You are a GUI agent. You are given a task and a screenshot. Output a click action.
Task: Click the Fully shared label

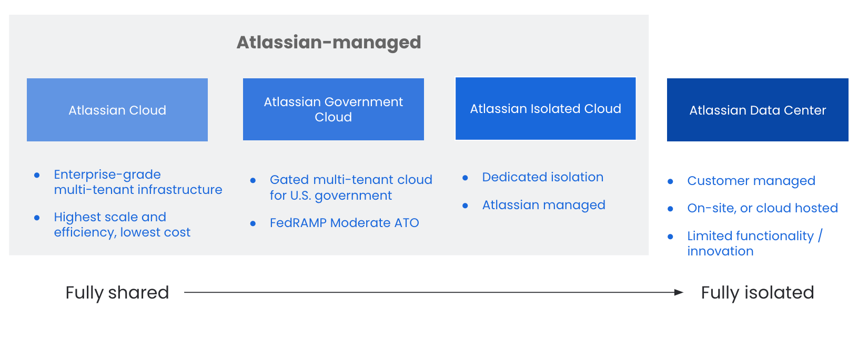pyautogui.click(x=117, y=293)
